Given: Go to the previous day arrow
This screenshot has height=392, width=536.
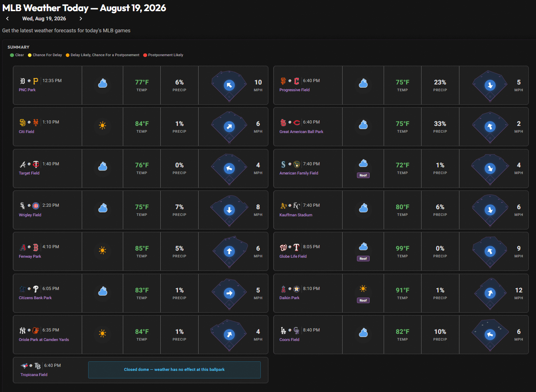Looking at the screenshot, I should (7, 19).
